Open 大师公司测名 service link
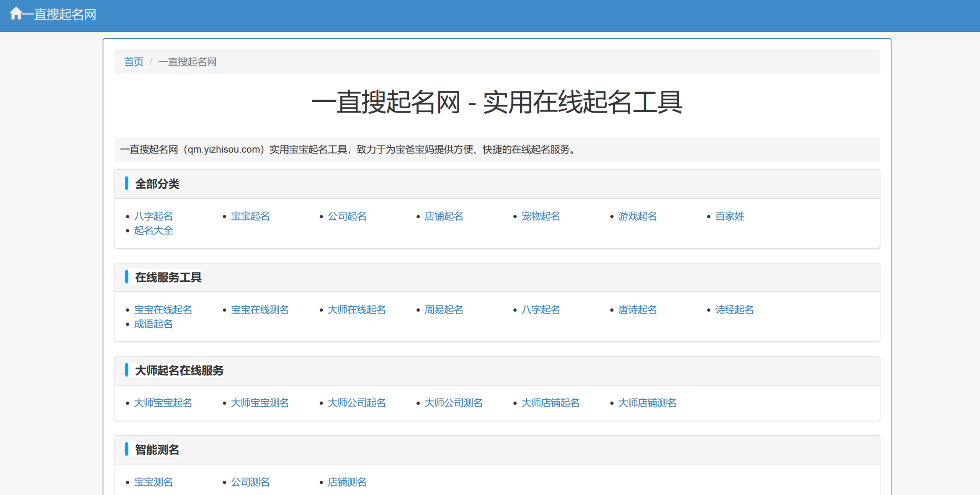Viewport: 980px width, 495px height. point(454,403)
